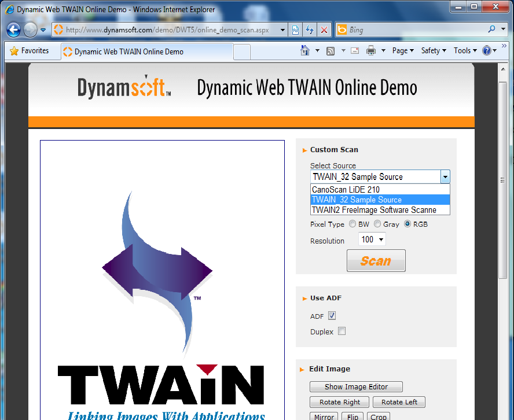This screenshot has height=420, width=514.
Task: Open a new blank tab
Action: click(x=242, y=51)
